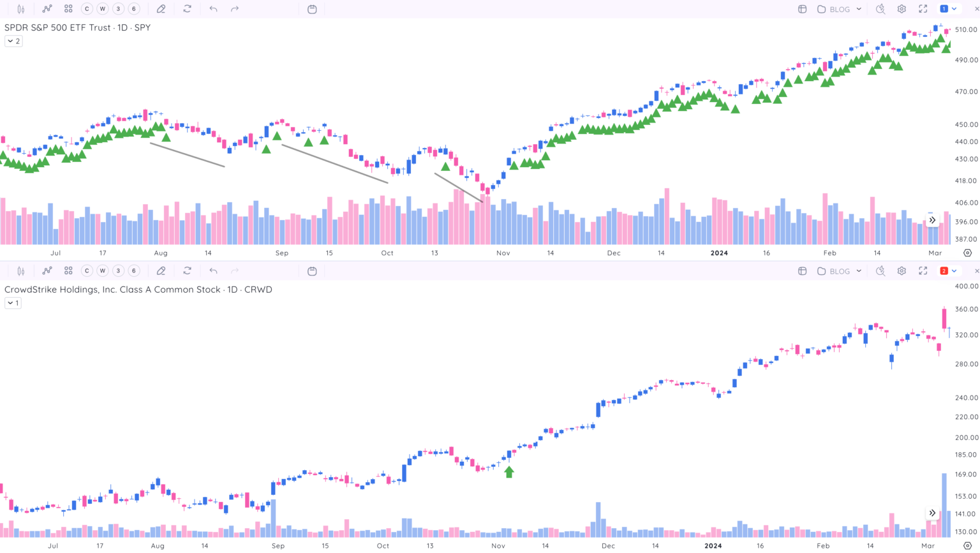Open SPY chart axis settings hexagon icon

[x=967, y=253]
